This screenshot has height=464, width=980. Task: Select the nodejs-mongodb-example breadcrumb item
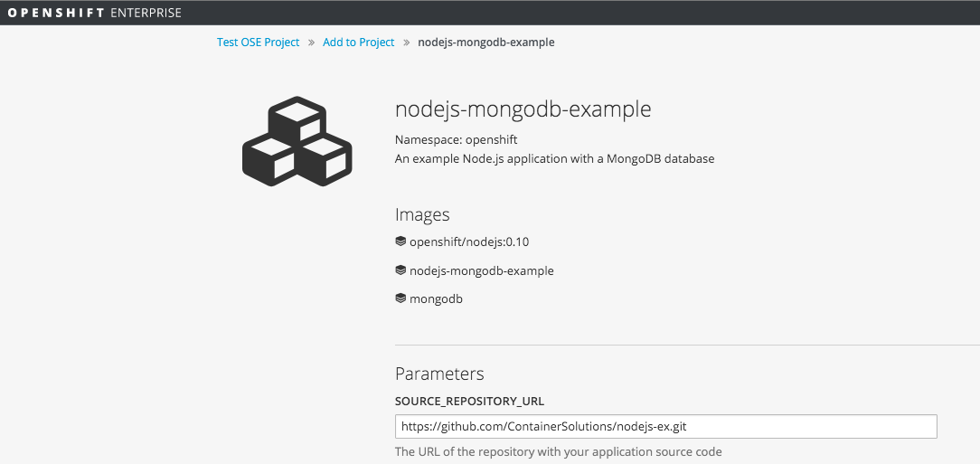click(x=486, y=43)
